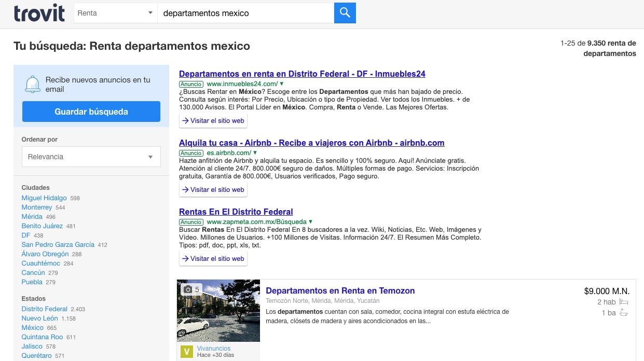
Task: Open the Renta category dropdown
Action: [116, 13]
